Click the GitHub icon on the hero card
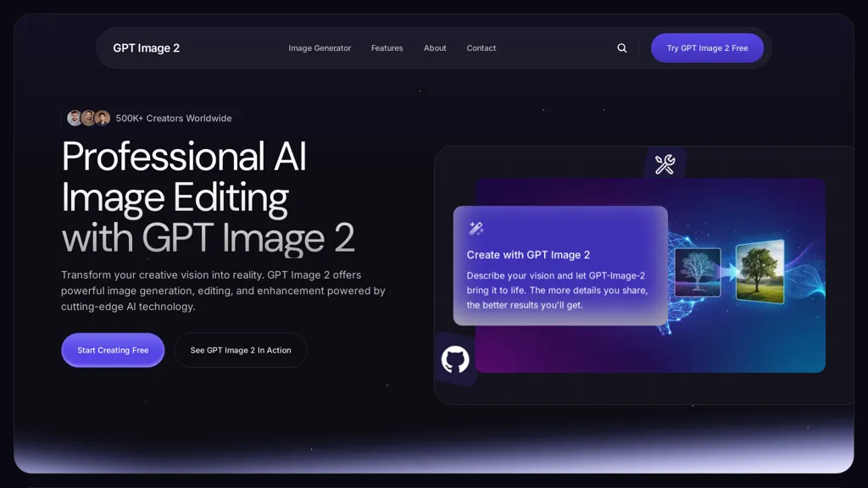This screenshot has width=868, height=488. [456, 359]
